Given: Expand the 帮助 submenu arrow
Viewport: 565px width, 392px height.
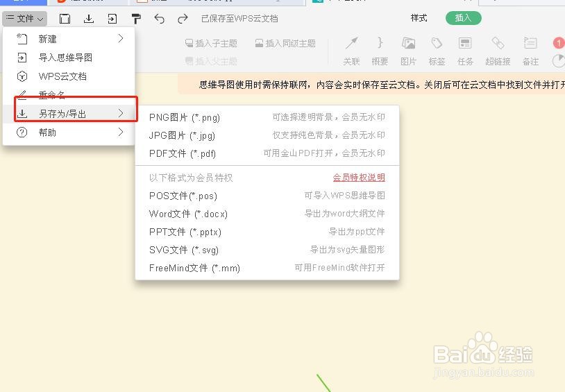Looking at the screenshot, I should click(x=121, y=133).
